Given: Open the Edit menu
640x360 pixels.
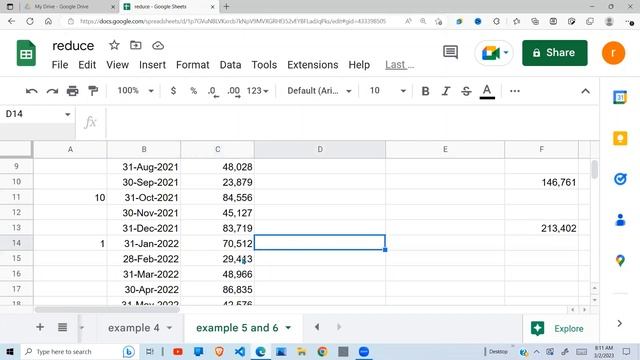Looking at the screenshot, I should click(87, 65).
